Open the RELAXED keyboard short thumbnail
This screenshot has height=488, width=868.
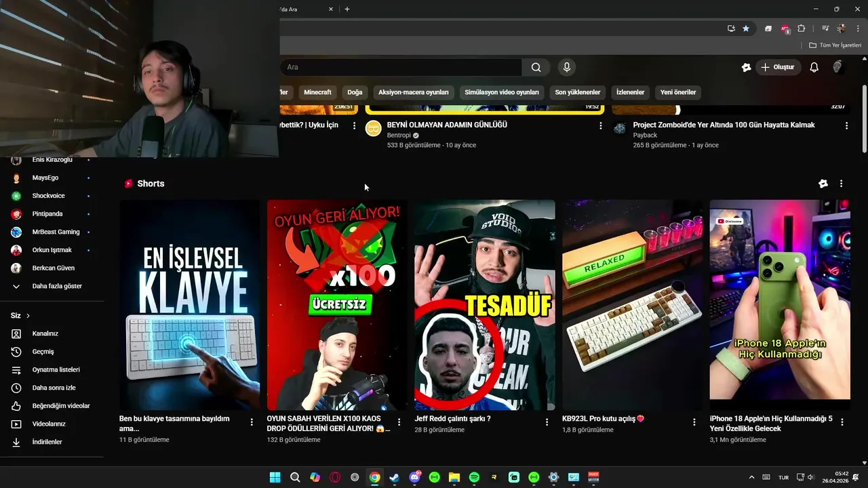click(632, 305)
